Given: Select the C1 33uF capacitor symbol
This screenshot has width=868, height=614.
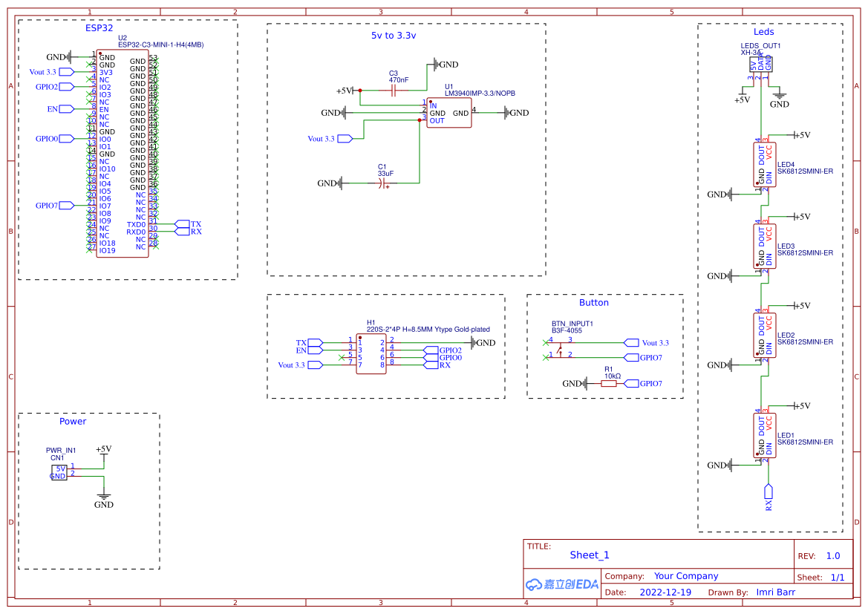Looking at the screenshot, I should (x=383, y=183).
